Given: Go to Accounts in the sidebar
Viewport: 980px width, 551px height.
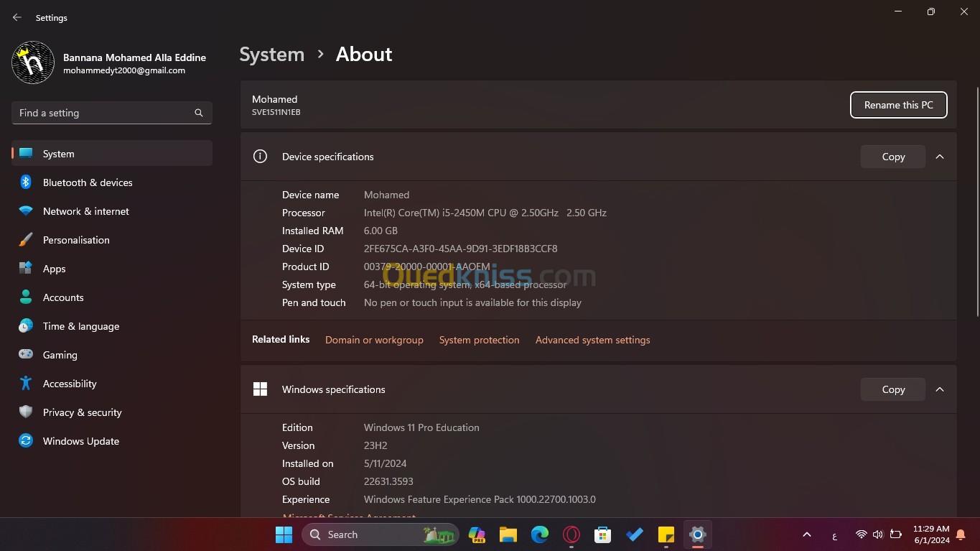Looking at the screenshot, I should [112, 297].
